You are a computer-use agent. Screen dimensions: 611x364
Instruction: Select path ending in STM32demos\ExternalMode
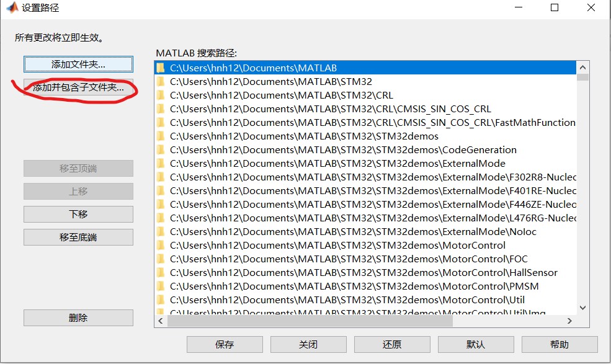pyautogui.click(x=365, y=163)
